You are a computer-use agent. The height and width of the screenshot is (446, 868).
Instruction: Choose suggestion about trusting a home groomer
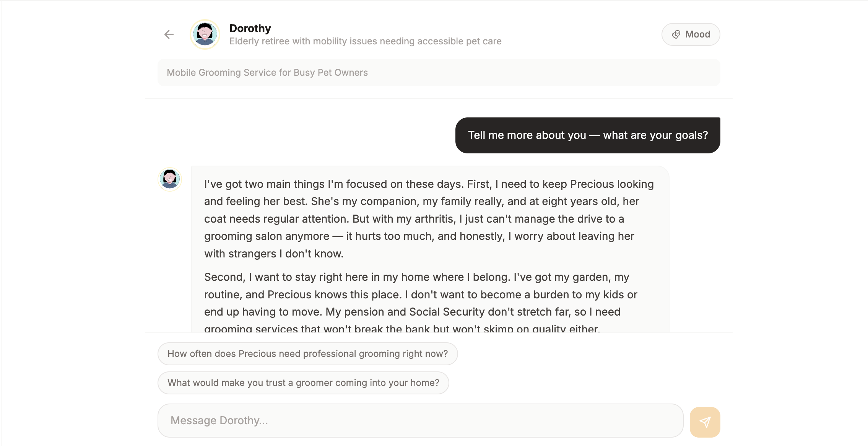(303, 383)
